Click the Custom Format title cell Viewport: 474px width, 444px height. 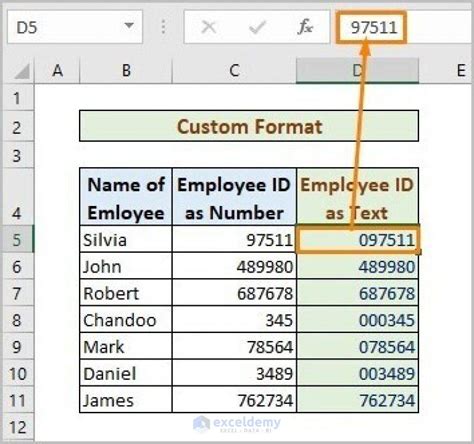click(249, 126)
